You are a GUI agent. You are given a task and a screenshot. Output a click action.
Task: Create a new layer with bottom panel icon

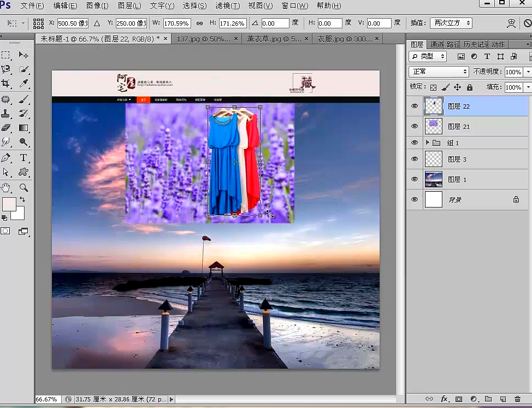pos(503,399)
